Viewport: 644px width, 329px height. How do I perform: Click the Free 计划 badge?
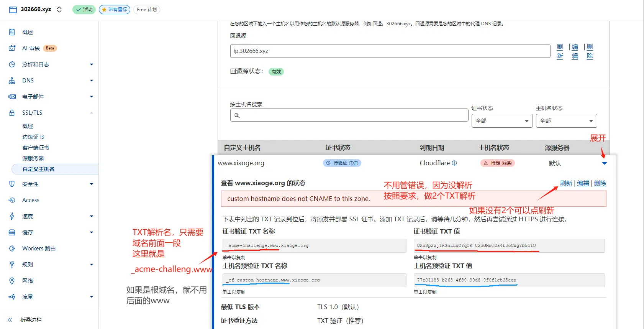point(147,10)
